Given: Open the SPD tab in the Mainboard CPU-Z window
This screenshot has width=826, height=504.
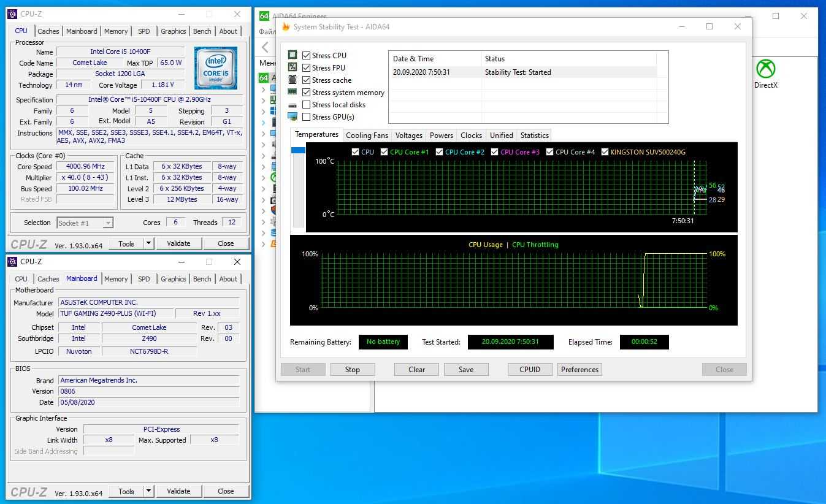Looking at the screenshot, I should 143,279.
